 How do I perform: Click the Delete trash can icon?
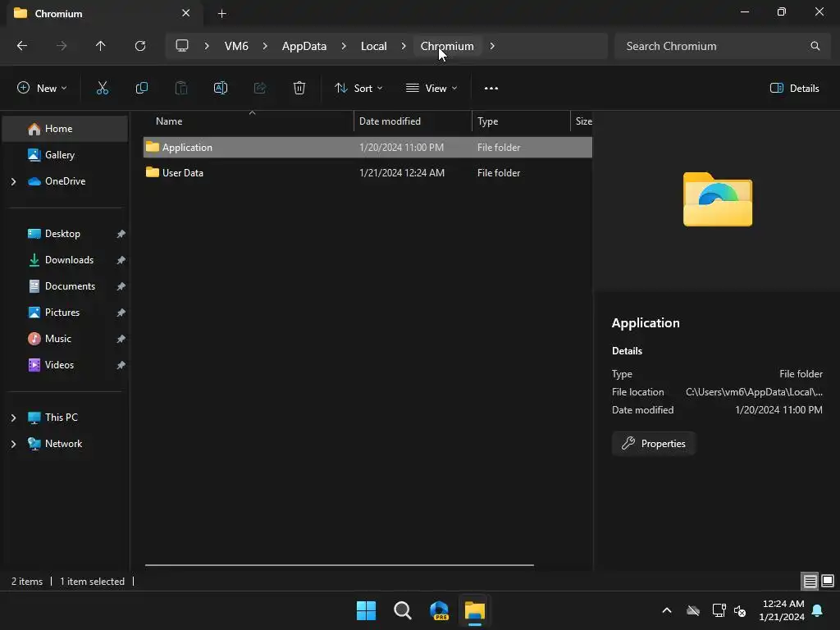coord(299,88)
